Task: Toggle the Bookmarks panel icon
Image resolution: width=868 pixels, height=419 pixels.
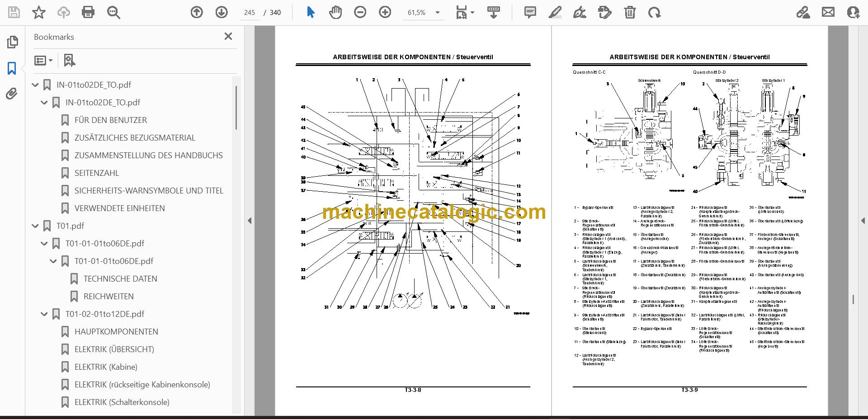Action: click(12, 68)
